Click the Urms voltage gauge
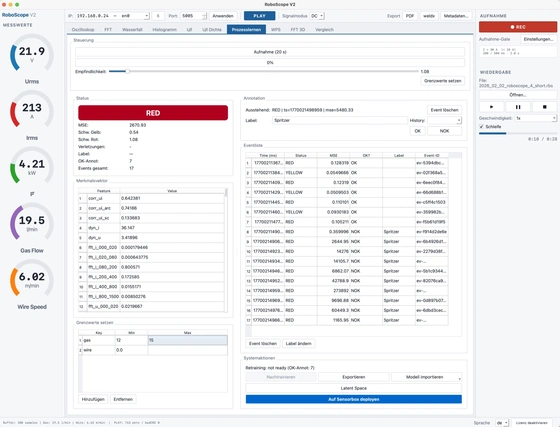This screenshot has height=427, width=560. pos(32,54)
